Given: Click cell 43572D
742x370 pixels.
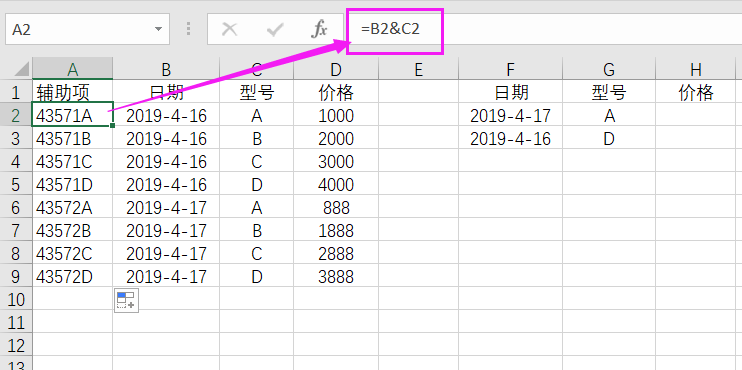Looking at the screenshot, I should pos(72,276).
